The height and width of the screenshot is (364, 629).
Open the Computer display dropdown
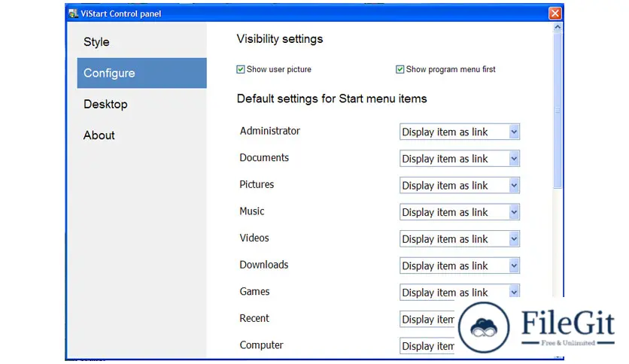click(x=427, y=345)
